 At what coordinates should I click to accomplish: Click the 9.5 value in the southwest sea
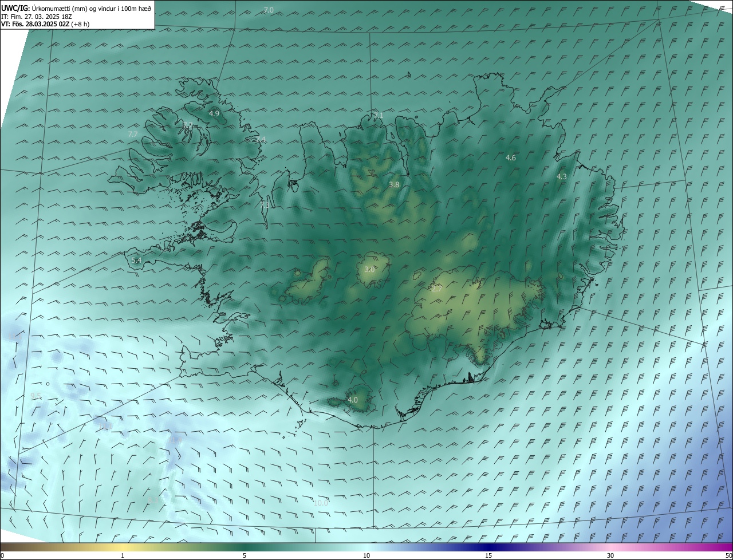[36, 396]
